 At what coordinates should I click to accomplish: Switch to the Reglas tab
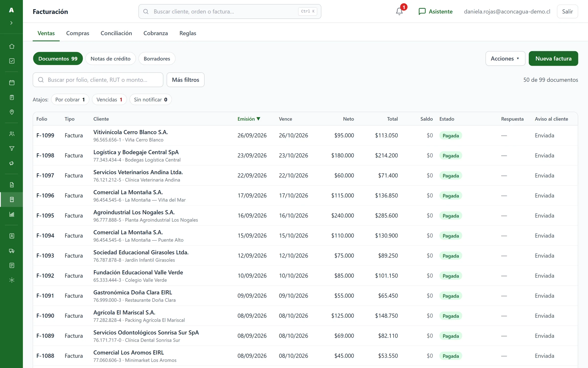click(188, 33)
